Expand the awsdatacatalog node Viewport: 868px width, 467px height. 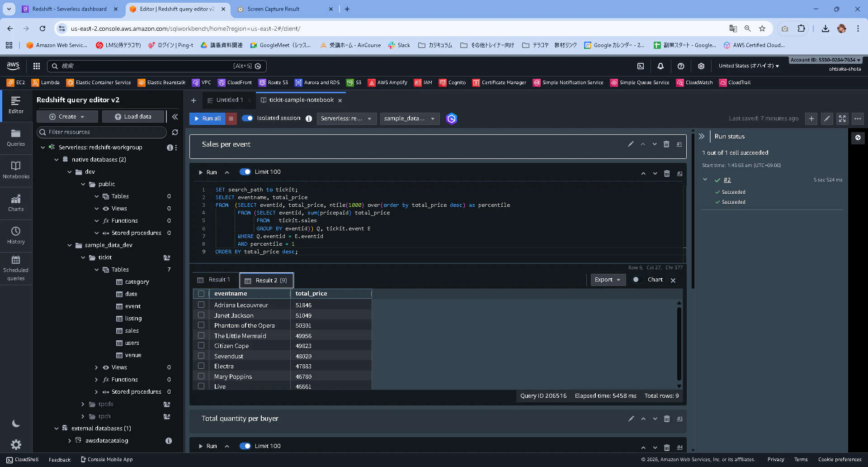70,441
